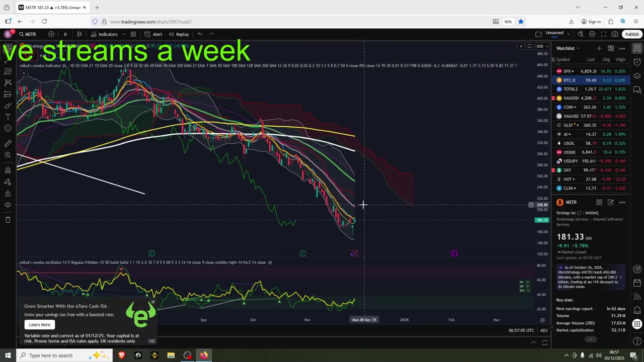Open indicator templates grid icon

click(133, 34)
